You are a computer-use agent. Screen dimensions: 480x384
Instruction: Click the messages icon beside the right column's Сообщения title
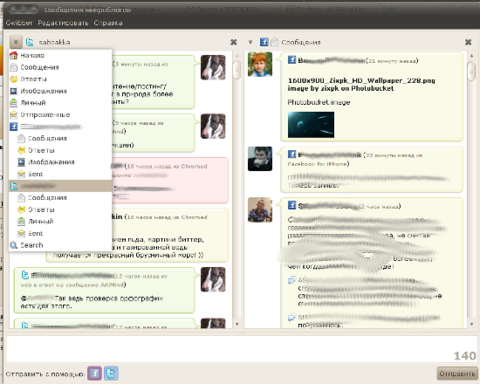tap(274, 42)
